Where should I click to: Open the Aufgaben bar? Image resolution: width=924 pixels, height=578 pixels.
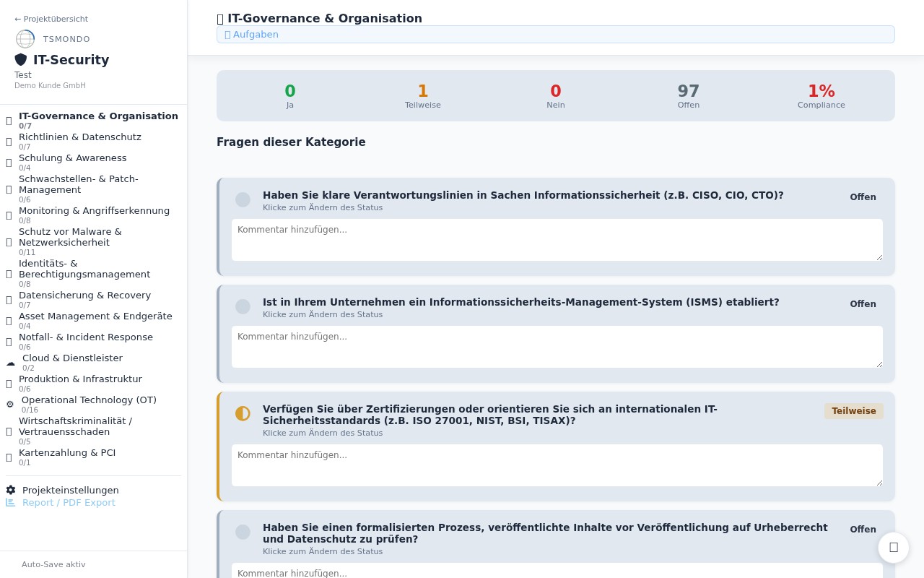(556, 35)
